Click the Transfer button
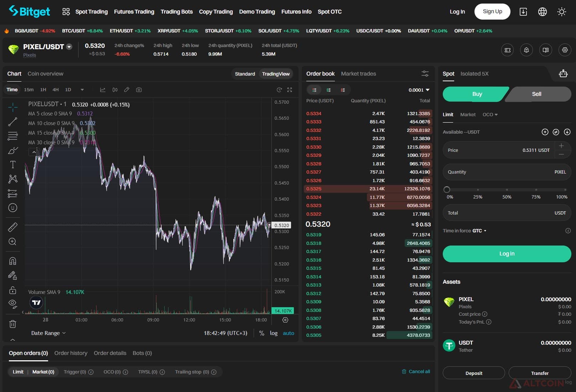Viewport: 576px width, 392px height. coord(540,373)
